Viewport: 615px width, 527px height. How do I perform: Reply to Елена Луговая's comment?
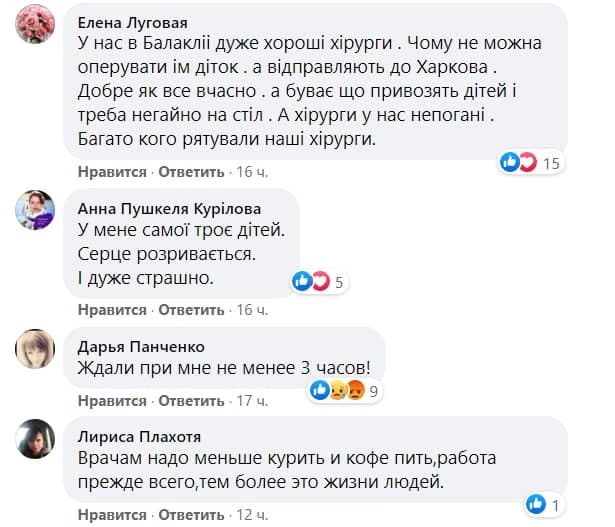click(x=191, y=172)
